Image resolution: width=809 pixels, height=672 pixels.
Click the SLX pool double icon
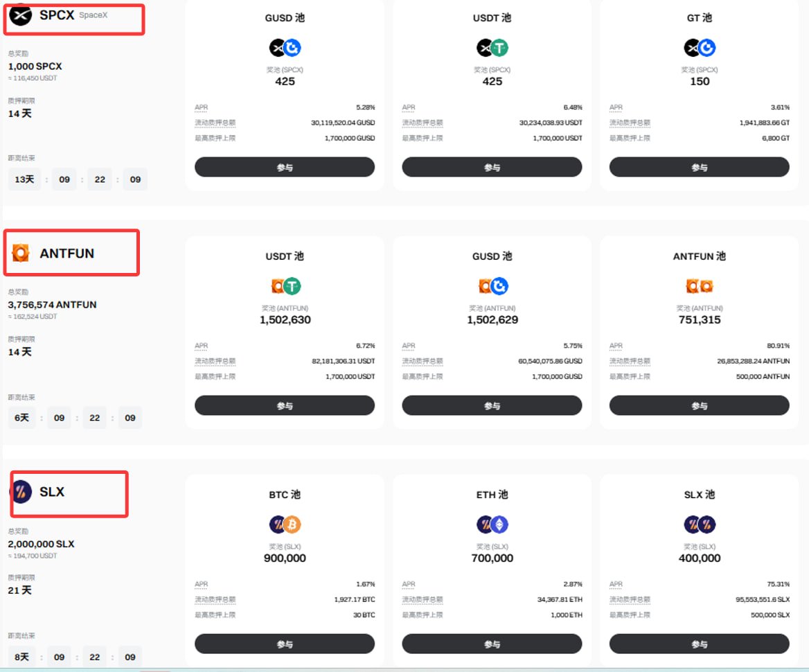pyautogui.click(x=700, y=524)
